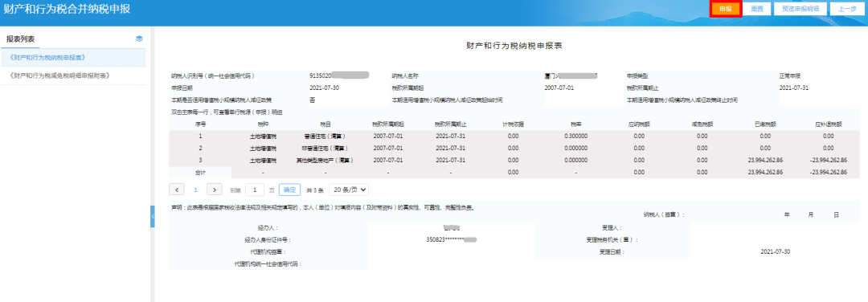The height and width of the screenshot is (302, 868).
Task: Click row 3 已缴税额 value 23,994,262.86
Action: (765, 161)
